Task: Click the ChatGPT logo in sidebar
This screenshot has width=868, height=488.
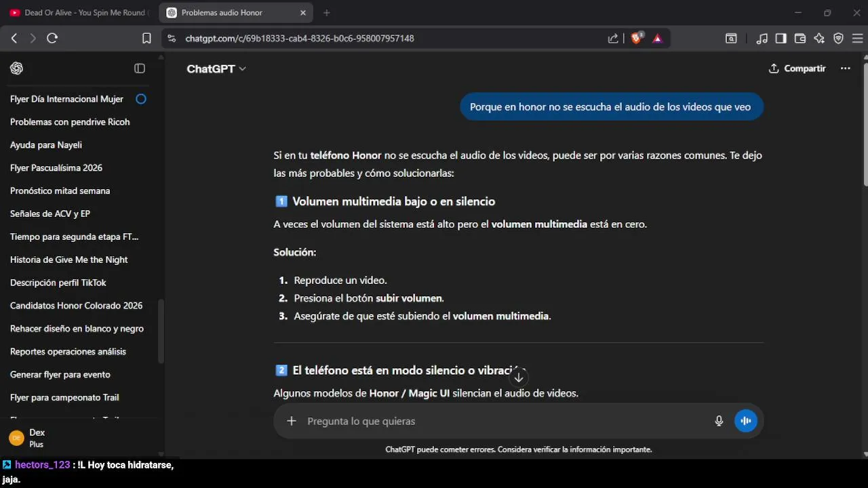Action: [17, 68]
